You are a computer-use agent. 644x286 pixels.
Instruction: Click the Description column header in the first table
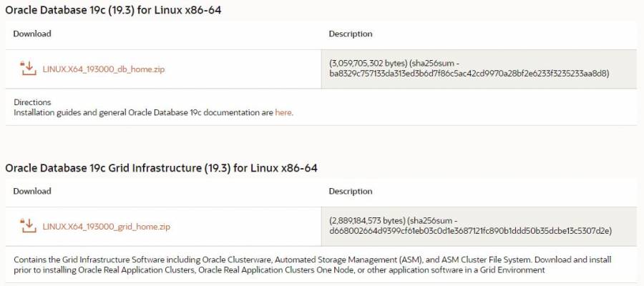pos(351,34)
